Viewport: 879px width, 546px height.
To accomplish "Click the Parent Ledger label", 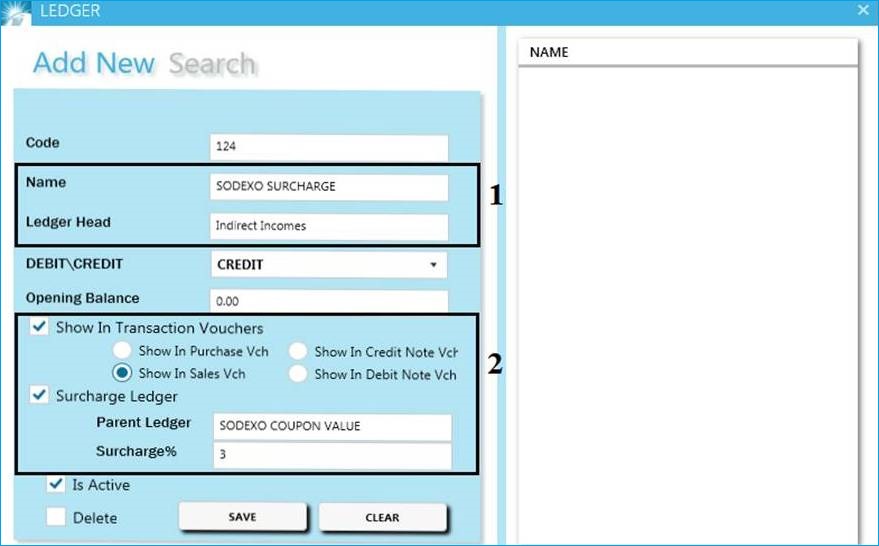I will coord(144,422).
